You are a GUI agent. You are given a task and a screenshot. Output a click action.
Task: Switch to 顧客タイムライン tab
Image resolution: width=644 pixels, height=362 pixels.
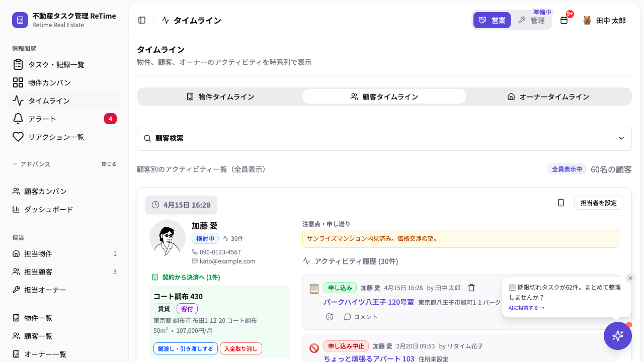coord(384,97)
